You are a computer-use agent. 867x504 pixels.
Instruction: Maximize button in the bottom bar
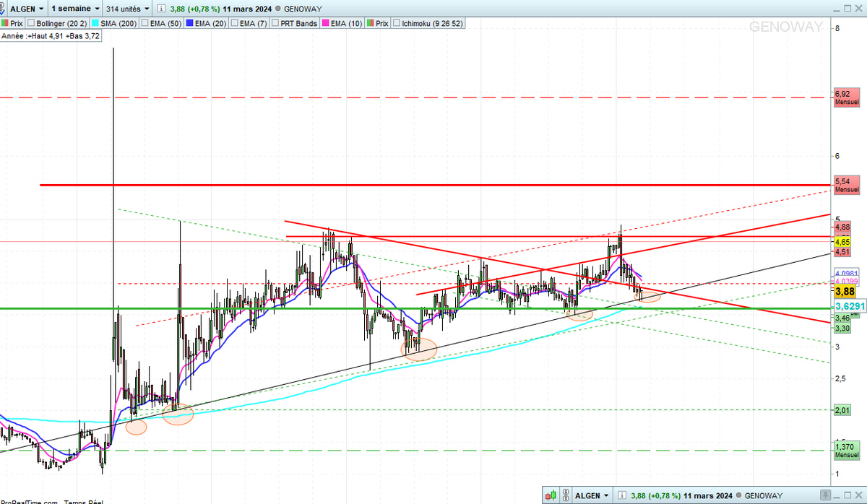click(x=848, y=495)
